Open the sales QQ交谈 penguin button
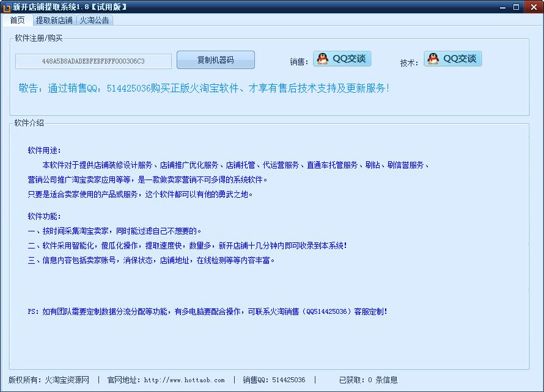Screen dimensions: 544x392 [x=342, y=59]
